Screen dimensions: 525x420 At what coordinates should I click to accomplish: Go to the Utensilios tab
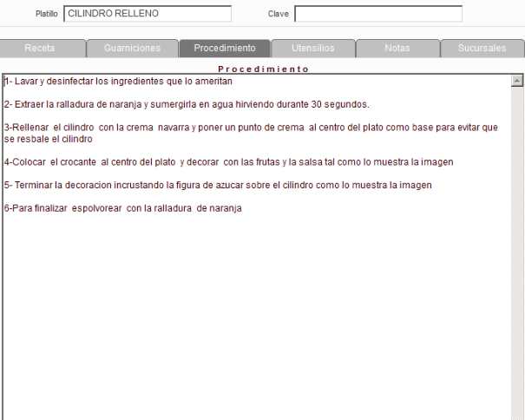pos(312,48)
